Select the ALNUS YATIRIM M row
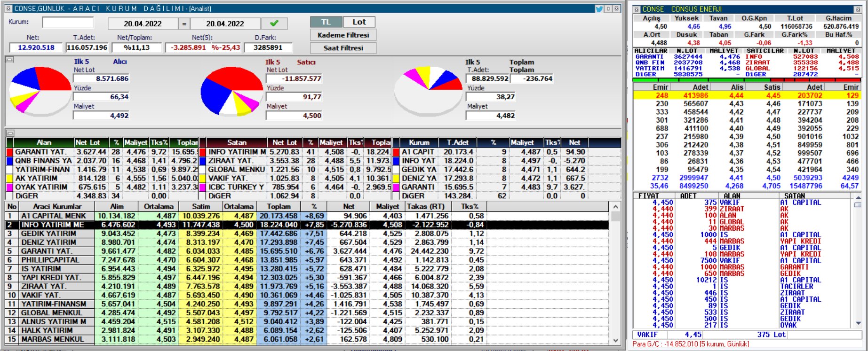This screenshot has width=868, height=351. (307, 321)
